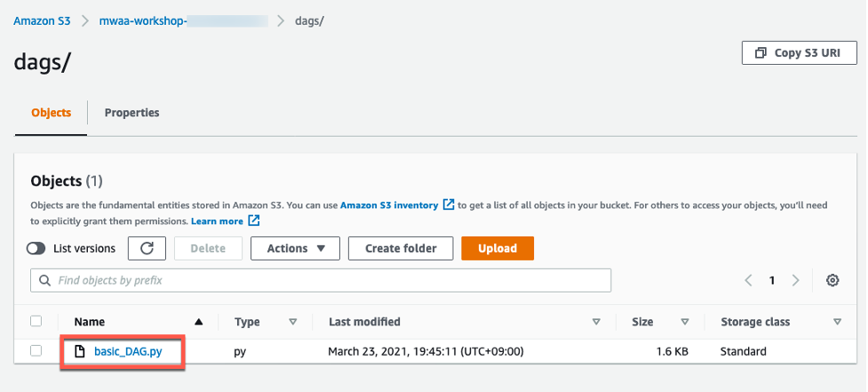Click the Name column ascending sort arrow

(199, 322)
